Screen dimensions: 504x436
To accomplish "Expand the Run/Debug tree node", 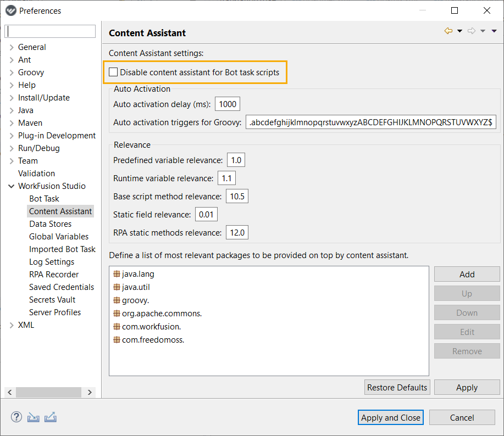I will [x=12, y=148].
